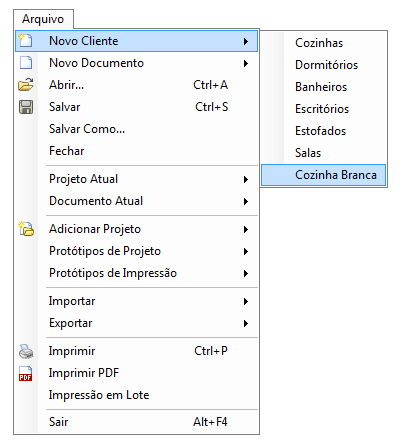Click the blank page icon for Novo Documento
This screenshot has width=409, height=447.
[26, 63]
